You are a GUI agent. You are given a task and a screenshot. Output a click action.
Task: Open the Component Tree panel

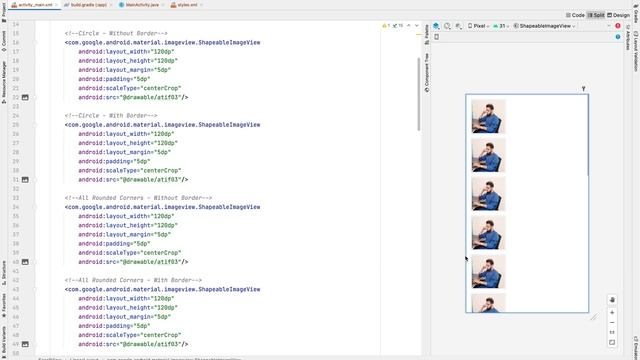(x=427, y=73)
